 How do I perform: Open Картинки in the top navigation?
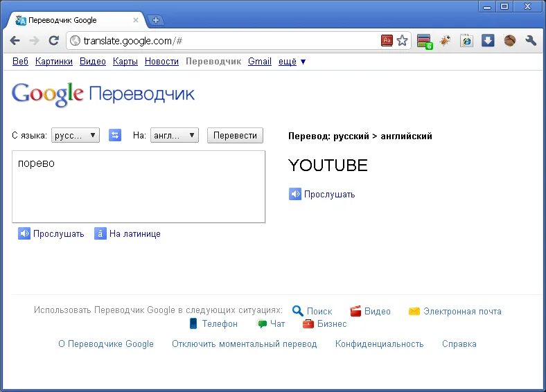tap(54, 61)
